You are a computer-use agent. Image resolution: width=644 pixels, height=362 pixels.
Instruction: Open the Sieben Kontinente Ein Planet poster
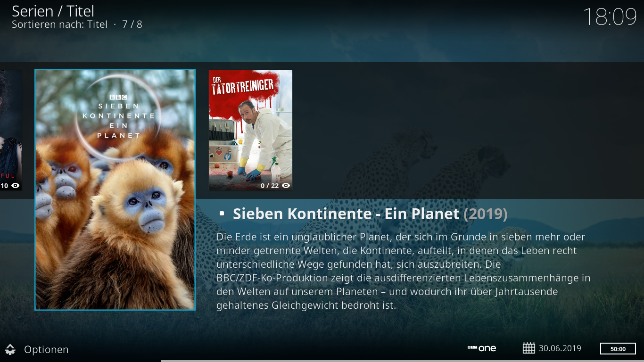(115, 189)
